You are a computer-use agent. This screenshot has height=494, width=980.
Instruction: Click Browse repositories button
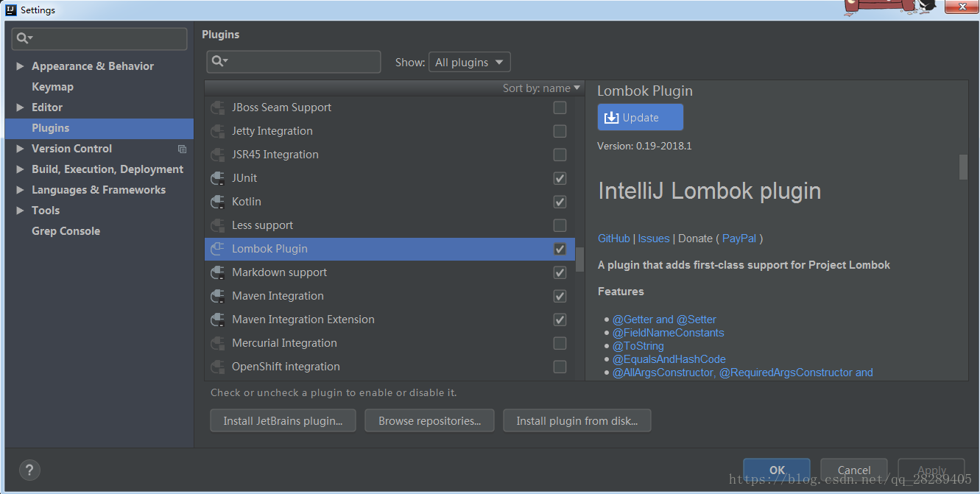(x=429, y=421)
